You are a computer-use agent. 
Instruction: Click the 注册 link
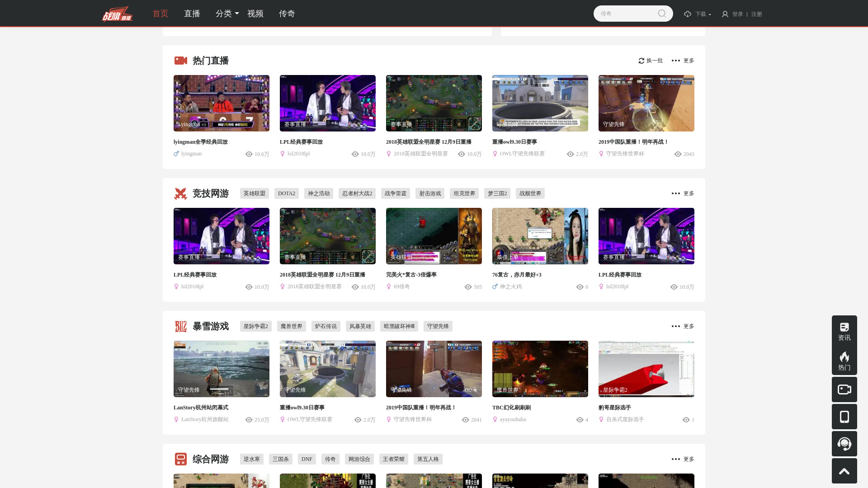click(757, 14)
